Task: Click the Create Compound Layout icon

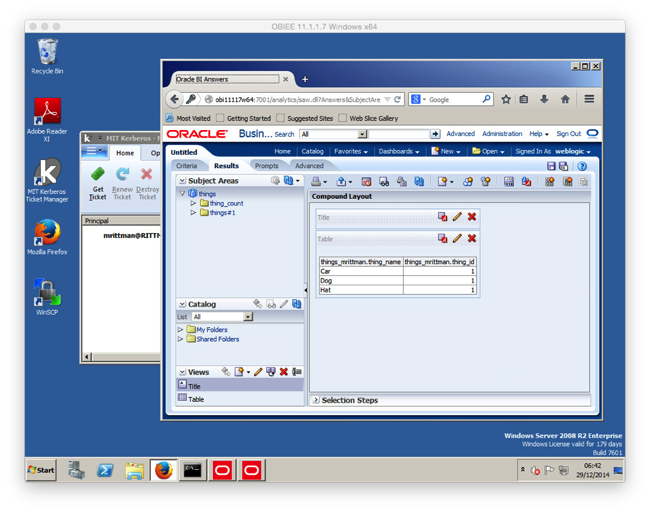Action: coord(550,182)
